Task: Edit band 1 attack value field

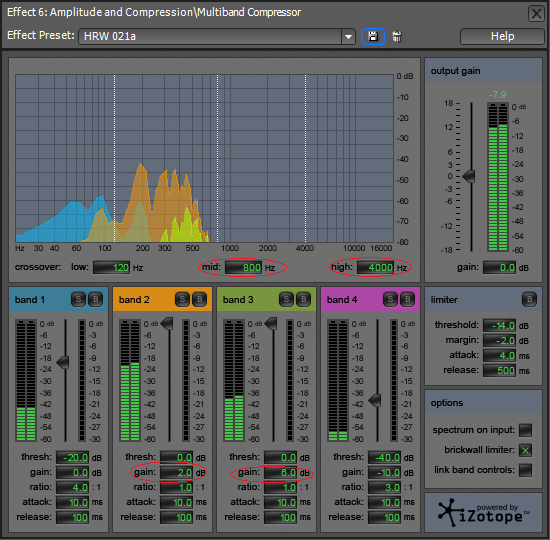Action: click(x=72, y=502)
